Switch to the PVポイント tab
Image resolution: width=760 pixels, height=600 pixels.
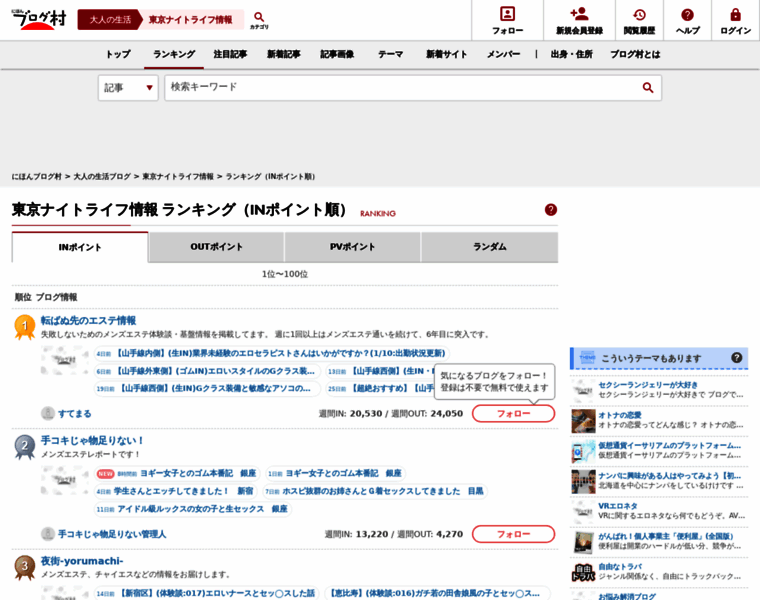pyautogui.click(x=353, y=247)
